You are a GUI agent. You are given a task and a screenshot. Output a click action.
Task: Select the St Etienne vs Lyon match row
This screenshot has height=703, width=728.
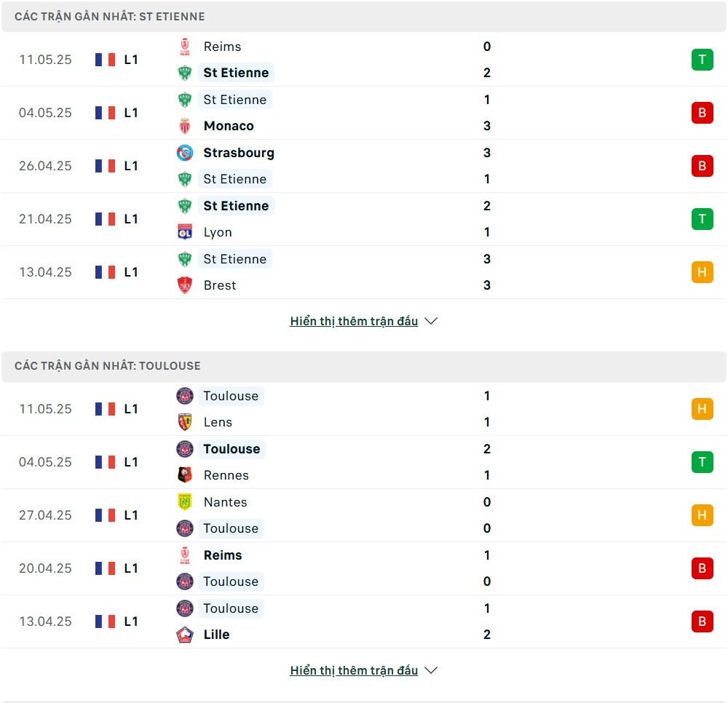pyautogui.click(x=364, y=219)
